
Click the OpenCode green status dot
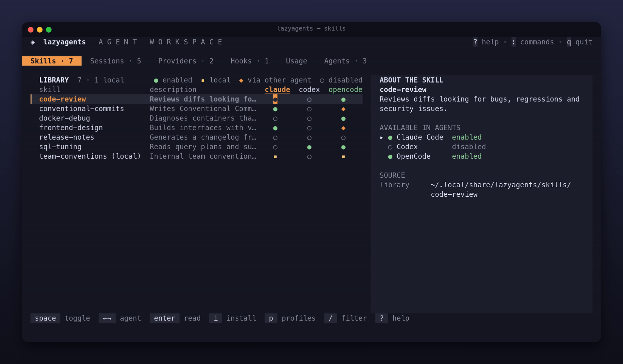(x=390, y=157)
